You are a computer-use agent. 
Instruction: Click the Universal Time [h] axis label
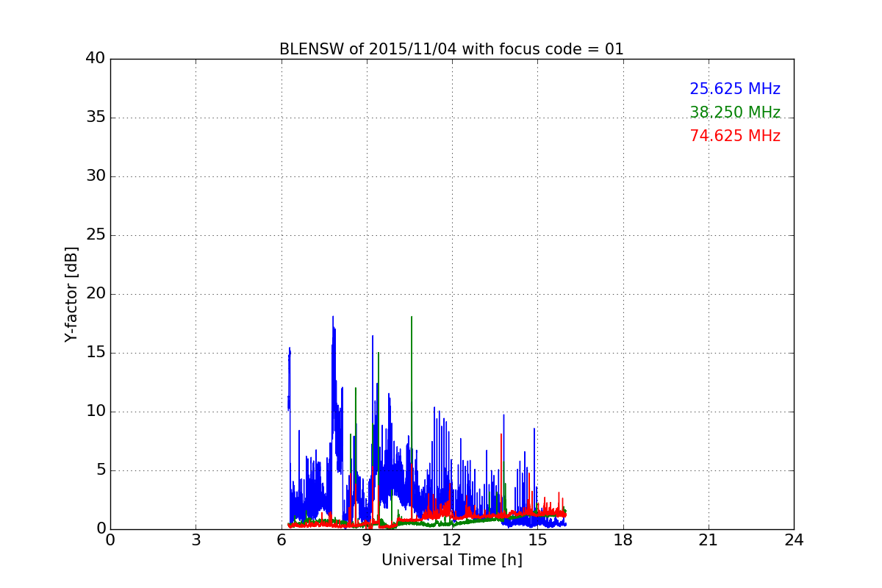(x=451, y=560)
